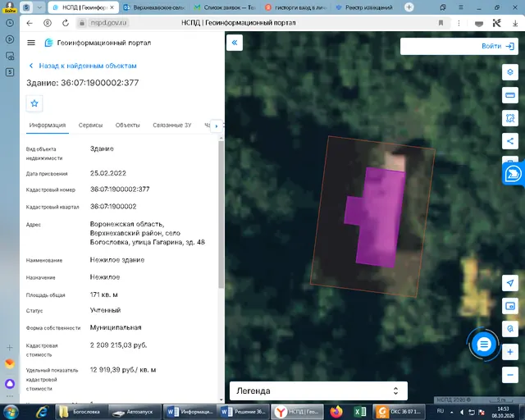Click the nspd.gov.ru address field
The image size is (525, 420).
(x=108, y=23)
